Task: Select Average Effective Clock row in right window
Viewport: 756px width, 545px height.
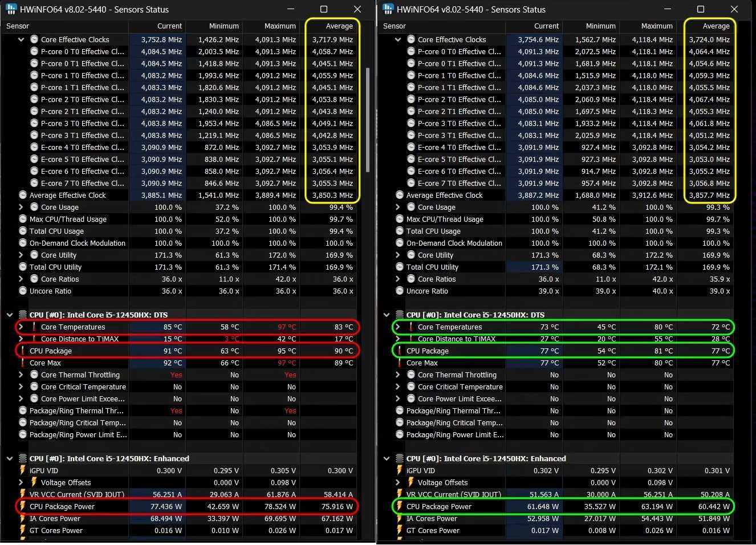Action: point(556,195)
